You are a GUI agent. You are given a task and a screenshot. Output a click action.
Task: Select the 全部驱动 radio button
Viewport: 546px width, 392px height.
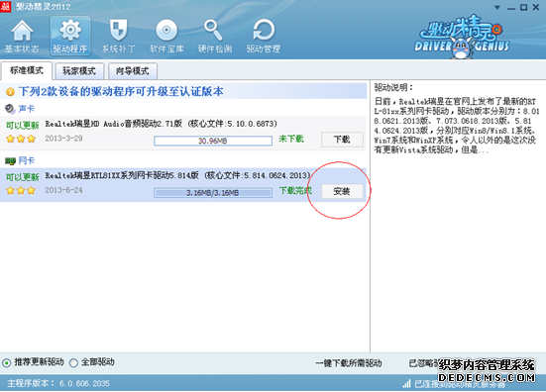[x=73, y=363]
